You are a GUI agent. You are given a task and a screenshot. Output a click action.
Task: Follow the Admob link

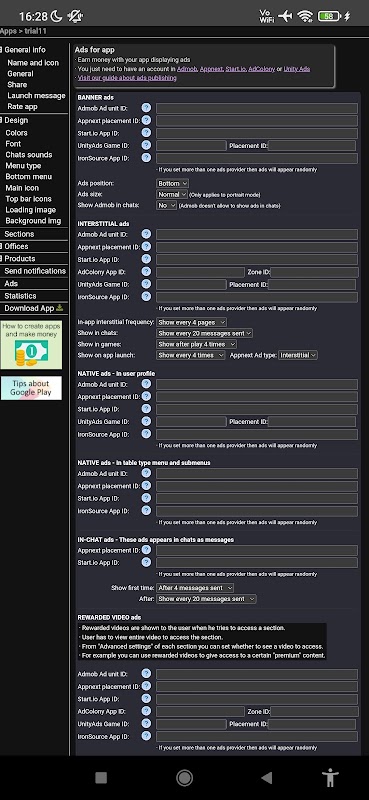tap(187, 69)
